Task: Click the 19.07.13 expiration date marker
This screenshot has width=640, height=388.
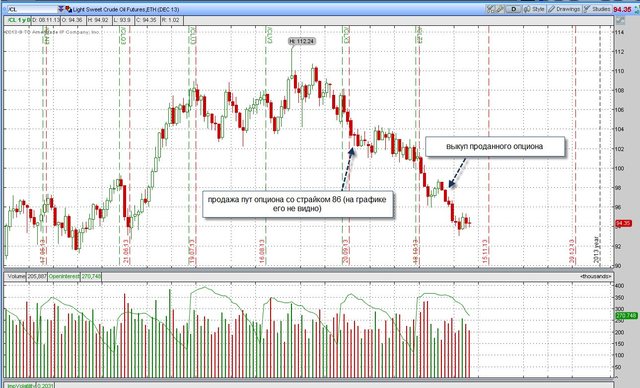Action: (192, 252)
